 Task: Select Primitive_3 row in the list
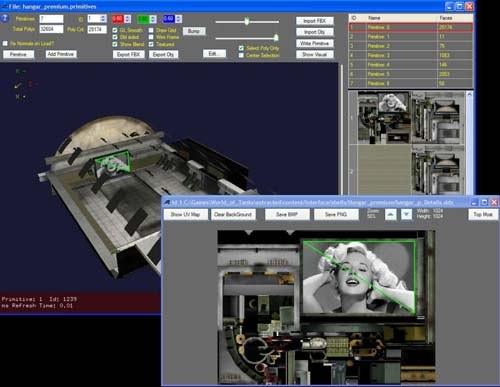coord(411,55)
